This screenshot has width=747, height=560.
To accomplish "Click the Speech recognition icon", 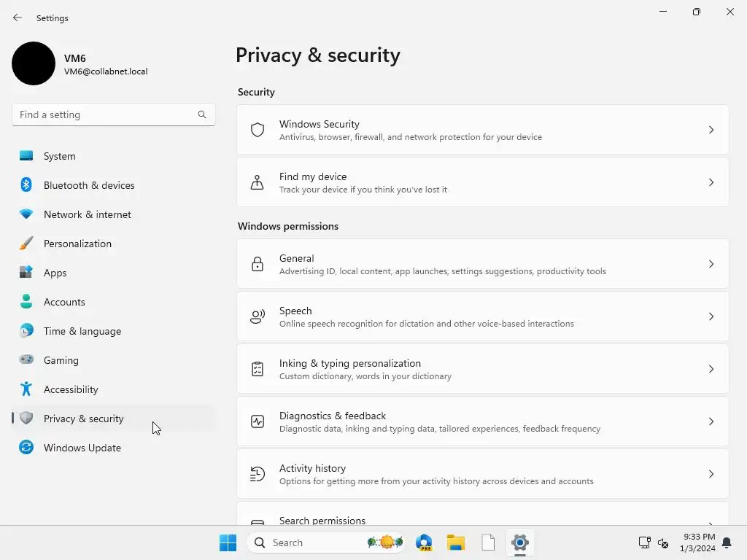I will 258,316.
